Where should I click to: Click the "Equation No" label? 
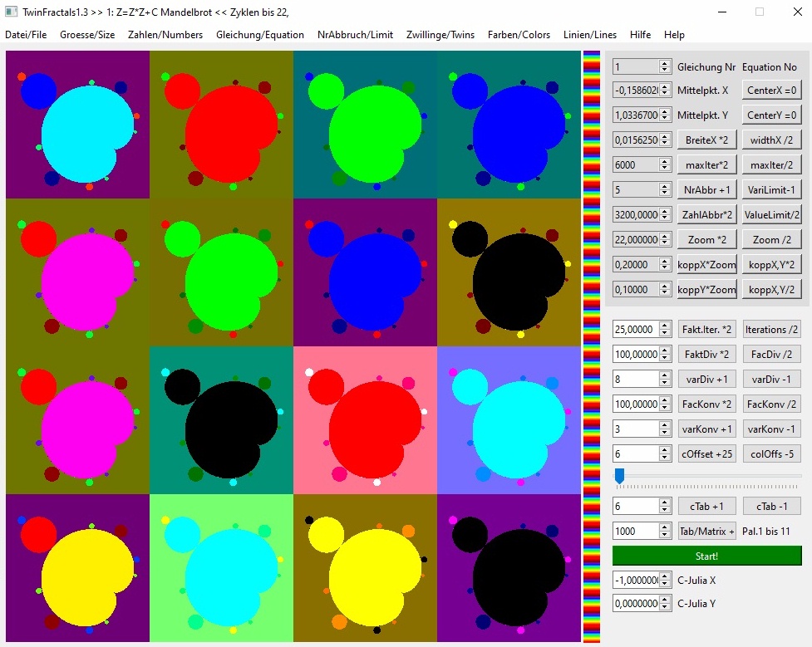click(770, 66)
